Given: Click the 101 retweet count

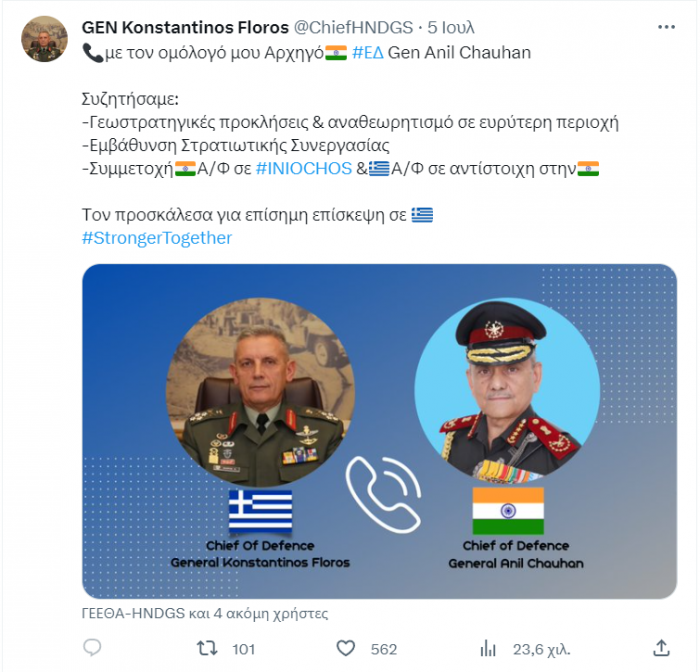Looking at the screenshot, I should click(243, 649).
